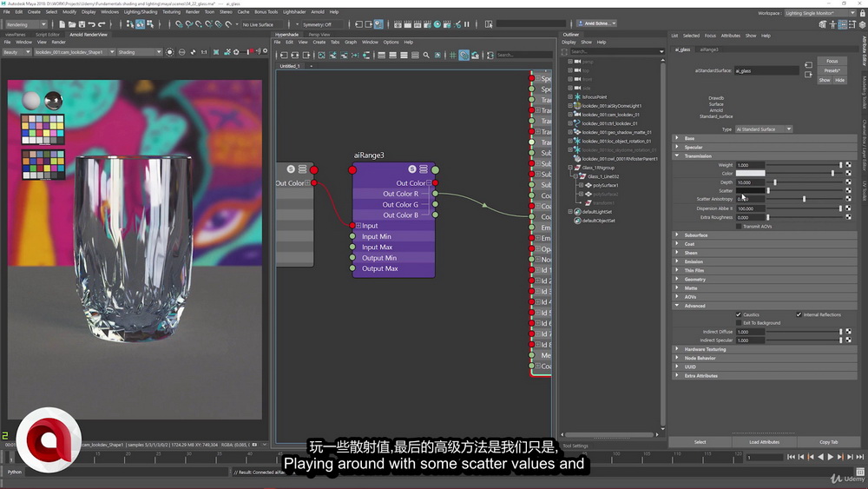Viewport: 868px width, 489px height.
Task: Click the Save Scene disk icon
Action: point(82,24)
